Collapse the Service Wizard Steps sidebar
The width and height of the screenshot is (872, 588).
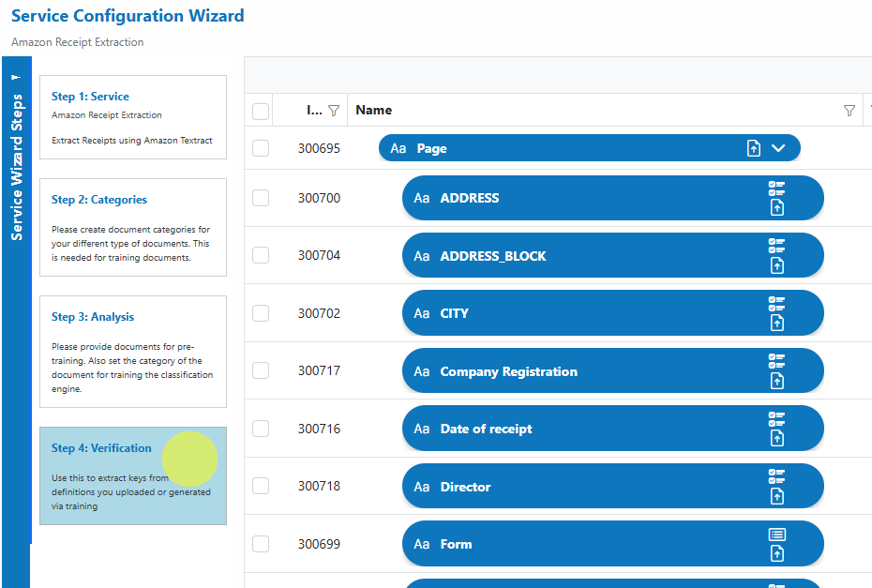click(x=16, y=77)
